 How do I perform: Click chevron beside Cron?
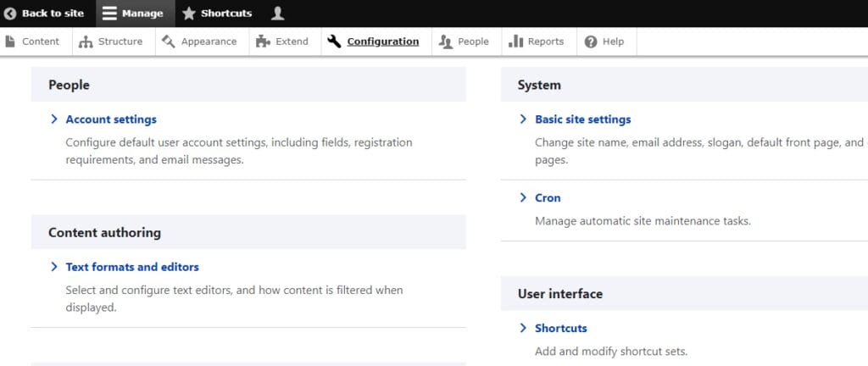coord(523,197)
